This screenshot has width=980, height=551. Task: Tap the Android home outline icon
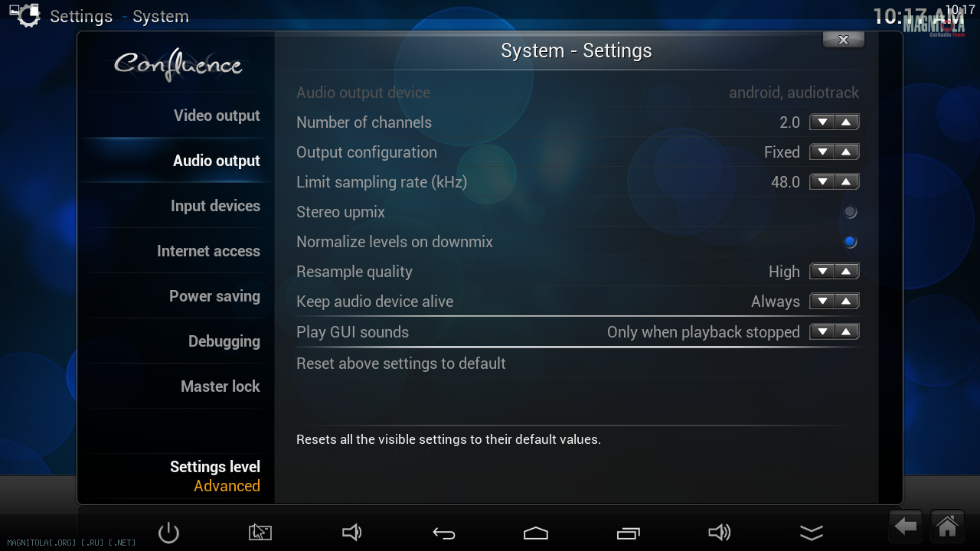536,533
